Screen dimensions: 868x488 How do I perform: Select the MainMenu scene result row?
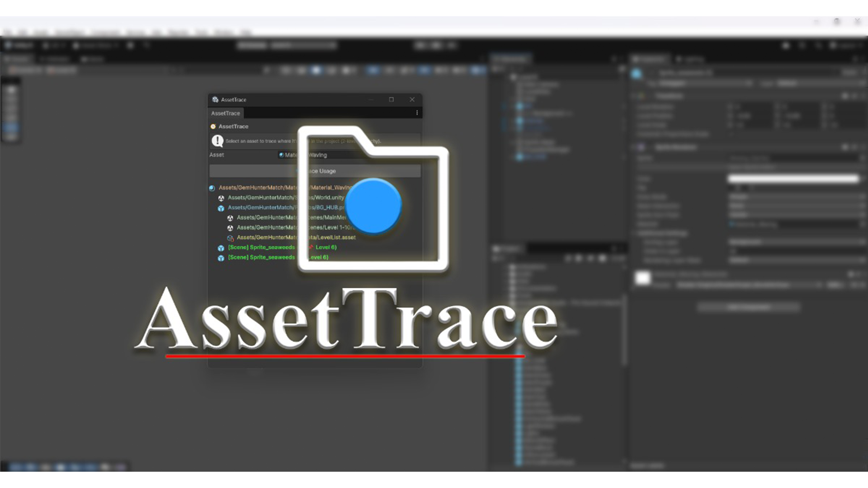coord(292,217)
